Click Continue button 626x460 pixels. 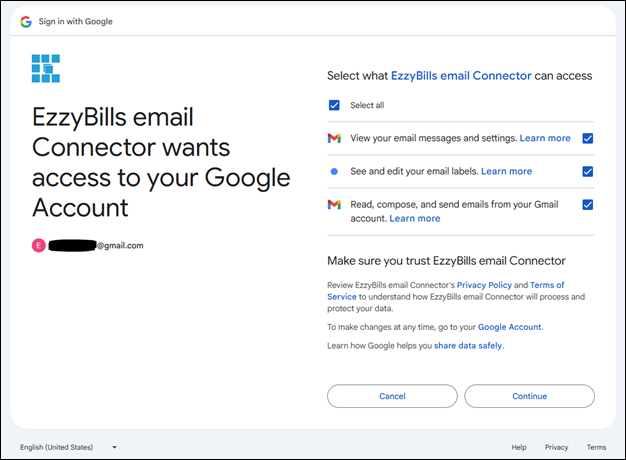click(x=529, y=396)
